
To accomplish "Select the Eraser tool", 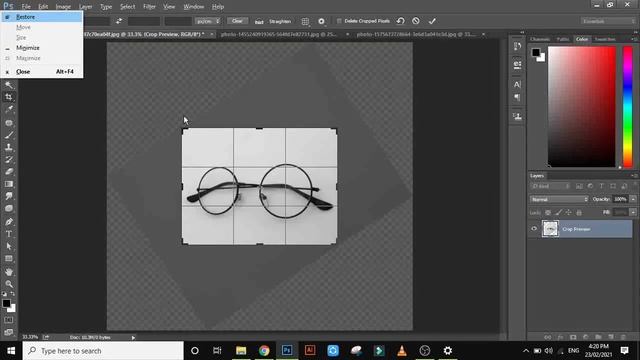I will [9, 171].
